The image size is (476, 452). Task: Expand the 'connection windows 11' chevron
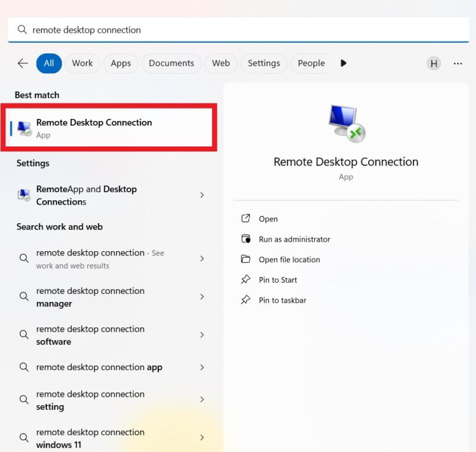click(202, 437)
